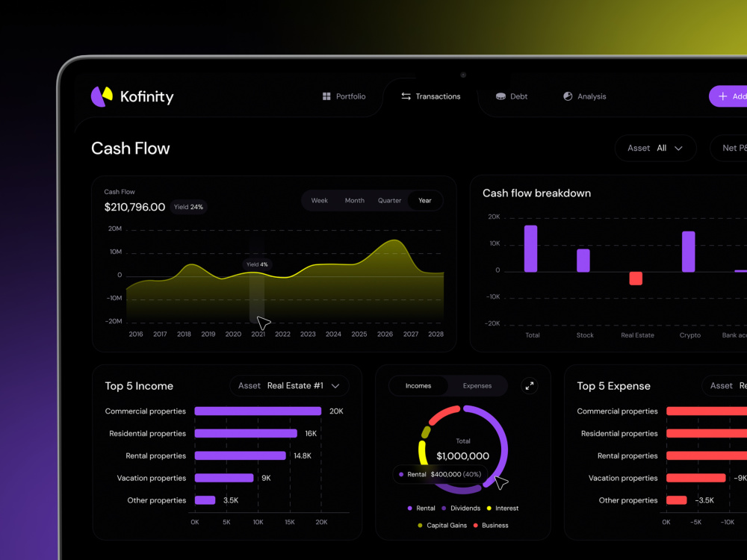Click the 14.8K income value
Image resolution: width=747 pixels, height=560 pixels.
click(303, 455)
